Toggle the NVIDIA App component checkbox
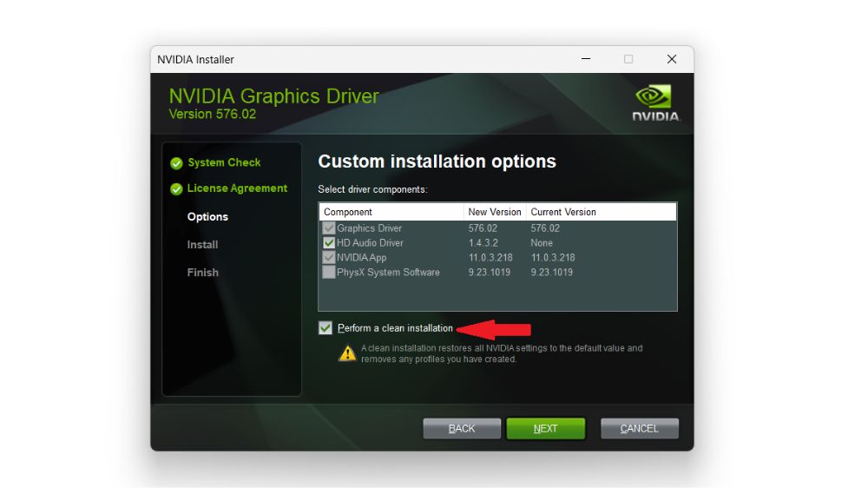This screenshot has width=868, height=488. pyautogui.click(x=329, y=258)
